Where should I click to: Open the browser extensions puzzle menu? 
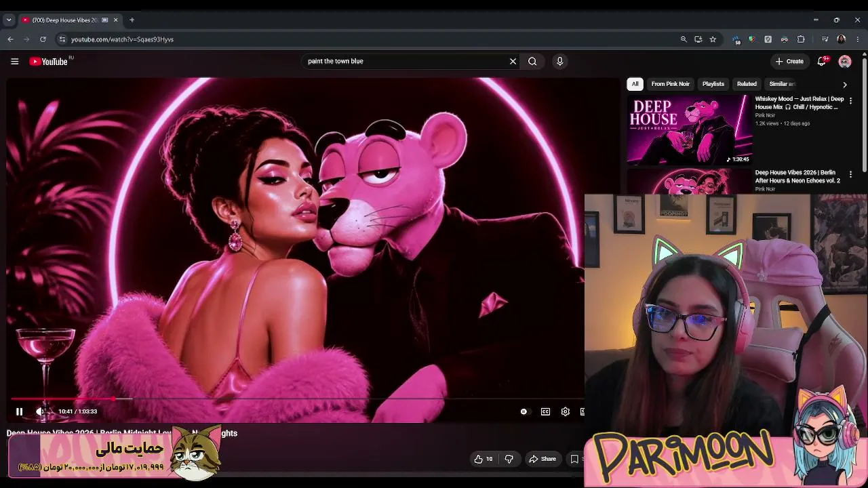pyautogui.click(x=801, y=39)
